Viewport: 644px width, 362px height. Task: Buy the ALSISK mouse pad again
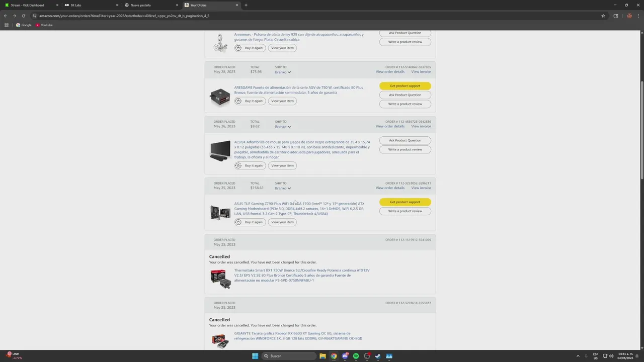pyautogui.click(x=250, y=165)
